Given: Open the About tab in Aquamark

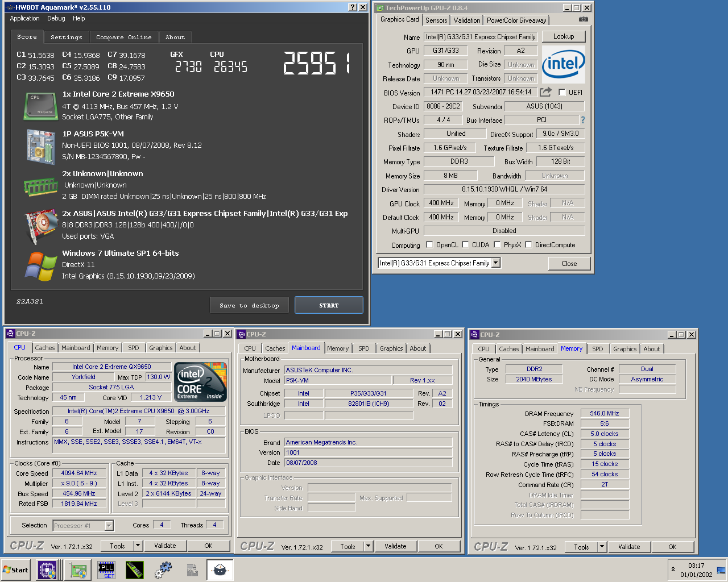Looking at the screenshot, I should [175, 37].
